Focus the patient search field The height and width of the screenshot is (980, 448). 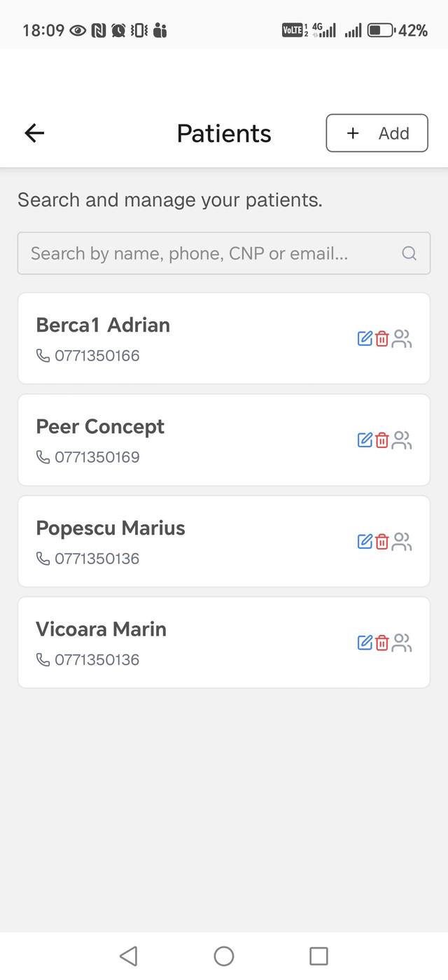pyautogui.click(x=210, y=253)
